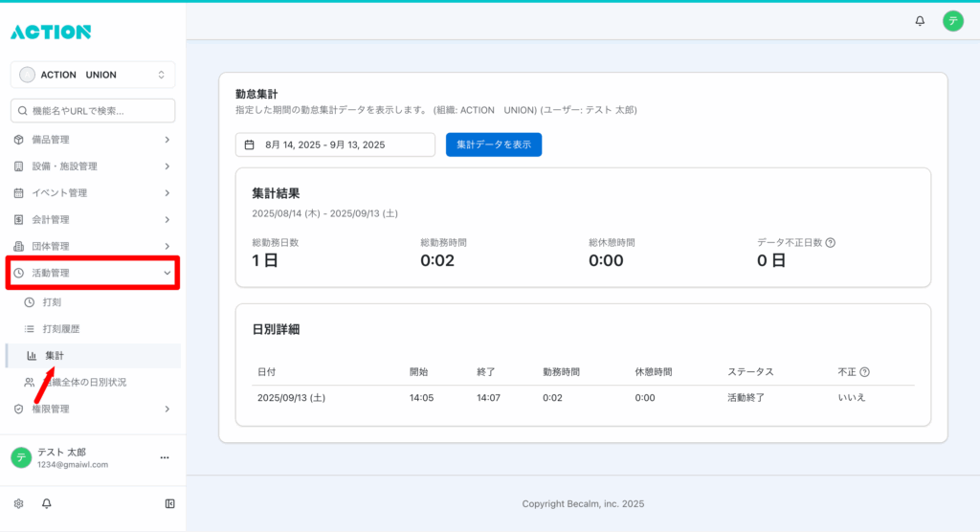The height and width of the screenshot is (532, 980).
Task: Click the ACTION logo
Action: click(51, 32)
